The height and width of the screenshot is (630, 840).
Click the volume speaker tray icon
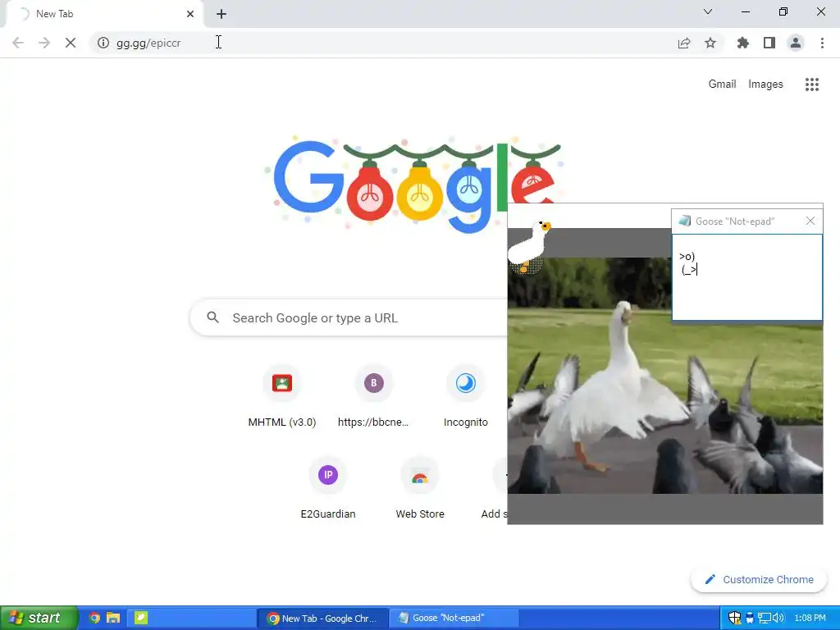(x=778, y=618)
